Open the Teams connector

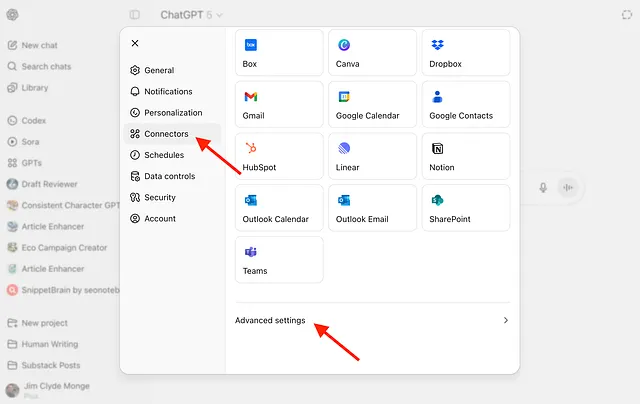pos(279,259)
